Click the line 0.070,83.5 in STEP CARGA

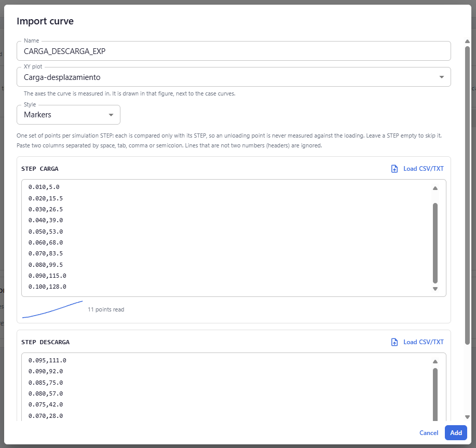[x=46, y=253]
